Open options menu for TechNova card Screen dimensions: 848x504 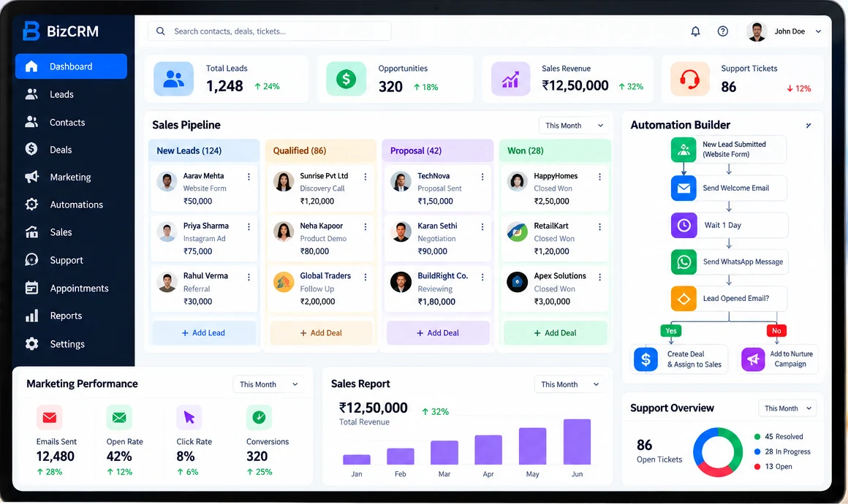click(x=482, y=177)
